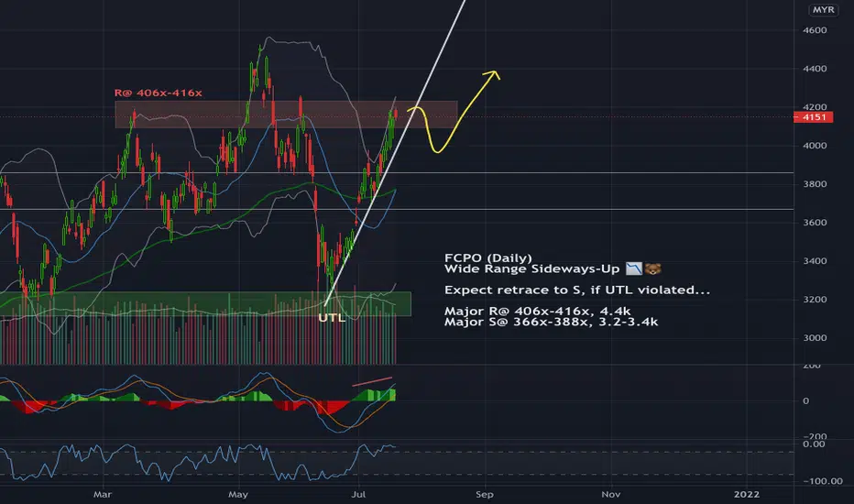Click the bear emoji in the annotation
Viewport: 854px width, 504px height.
click(652, 268)
